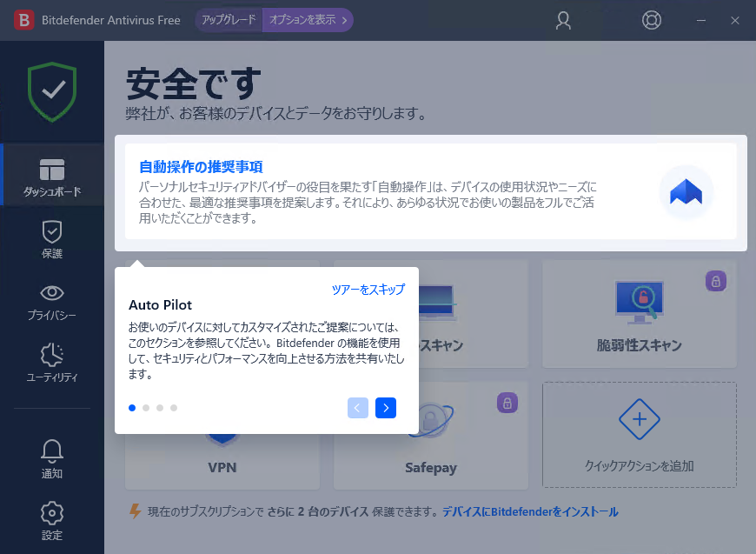
Task: Click the lock badge on Safepay card
Action: click(x=507, y=403)
